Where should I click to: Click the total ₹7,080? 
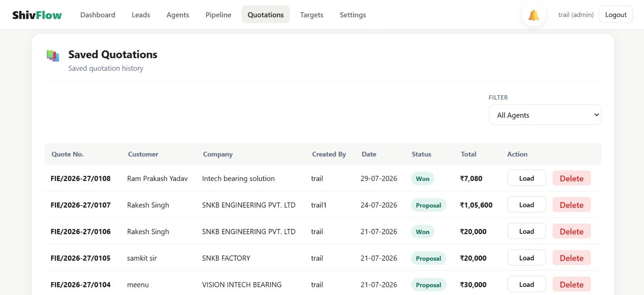pos(471,179)
